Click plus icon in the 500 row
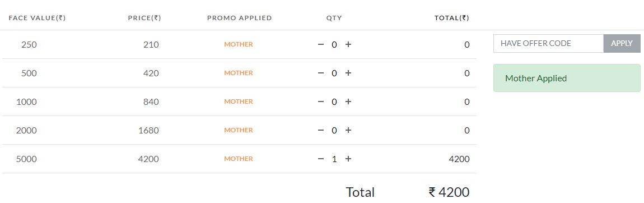644x203 pixels. 348,73
